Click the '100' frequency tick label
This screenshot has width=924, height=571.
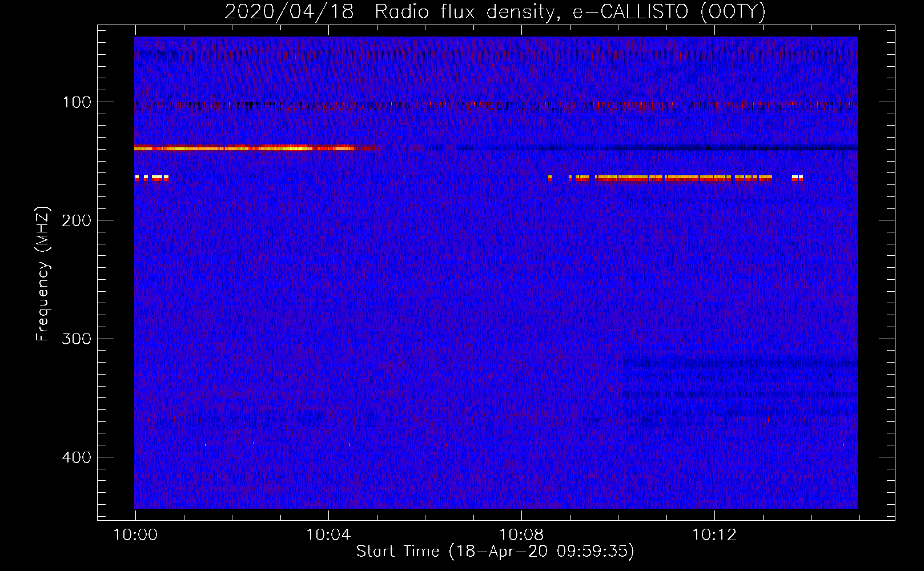pyautogui.click(x=77, y=102)
